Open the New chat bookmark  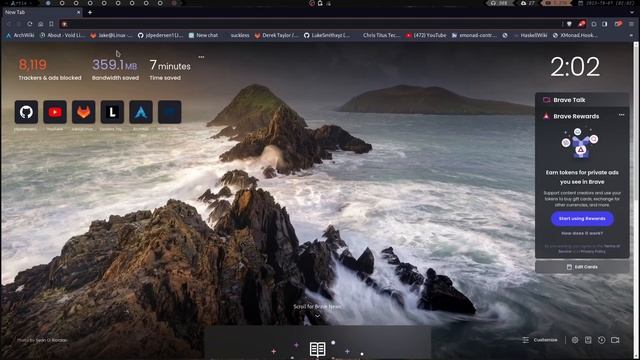[x=203, y=36]
